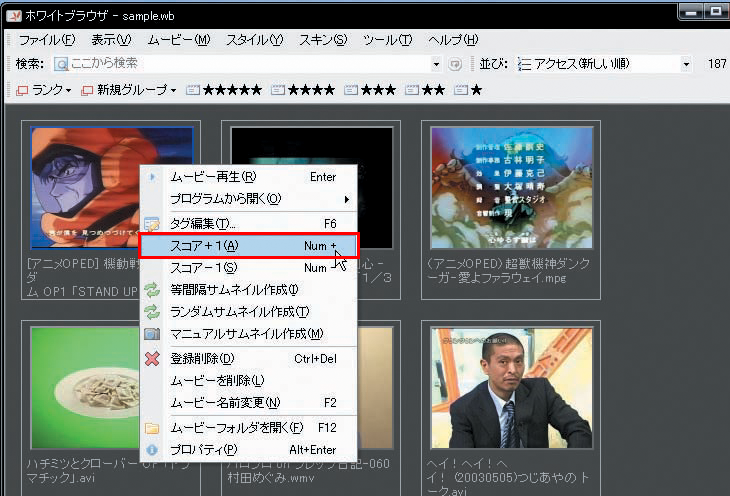
Task: Select ムービー名前変更(N) menu item
Action: tap(248, 402)
